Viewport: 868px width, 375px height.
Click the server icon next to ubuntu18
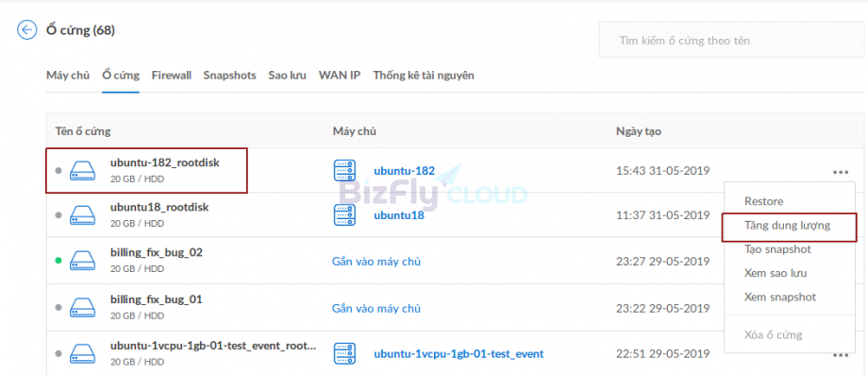pyautogui.click(x=344, y=215)
